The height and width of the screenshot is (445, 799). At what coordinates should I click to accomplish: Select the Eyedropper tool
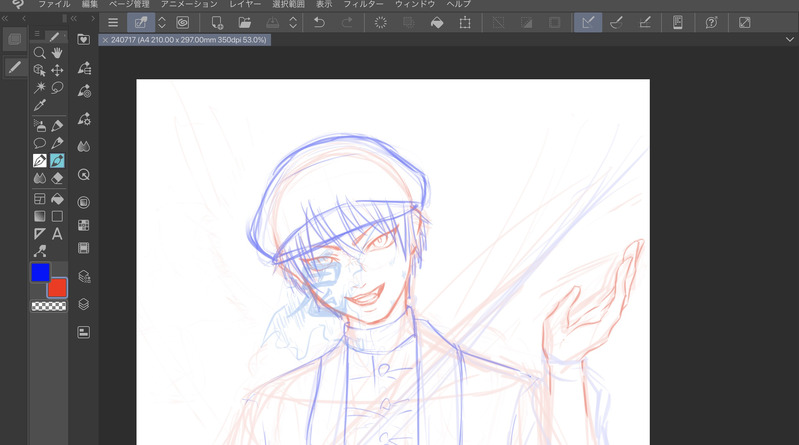(x=39, y=105)
